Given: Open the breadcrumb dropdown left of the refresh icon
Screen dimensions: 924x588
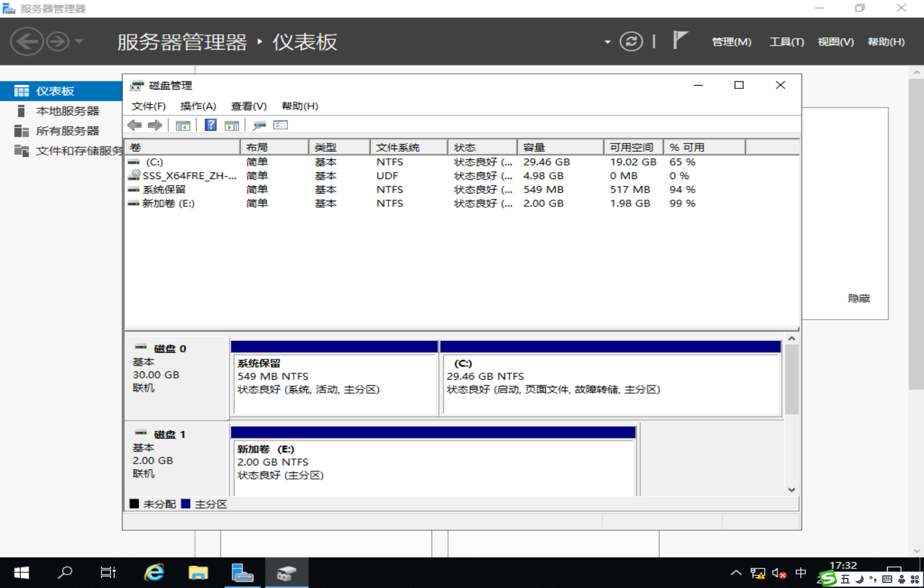Looking at the screenshot, I should [x=607, y=41].
